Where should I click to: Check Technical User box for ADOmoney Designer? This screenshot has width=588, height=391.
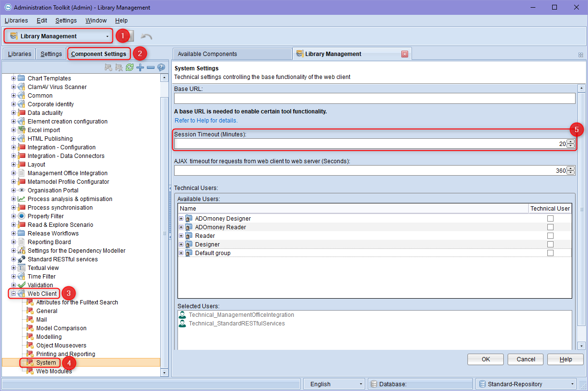(x=550, y=219)
